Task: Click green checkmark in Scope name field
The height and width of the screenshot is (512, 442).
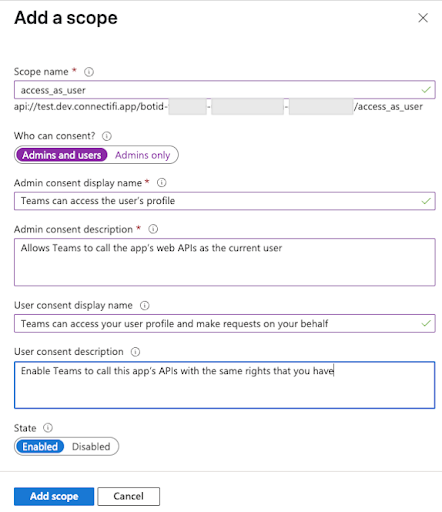Action: (x=426, y=90)
